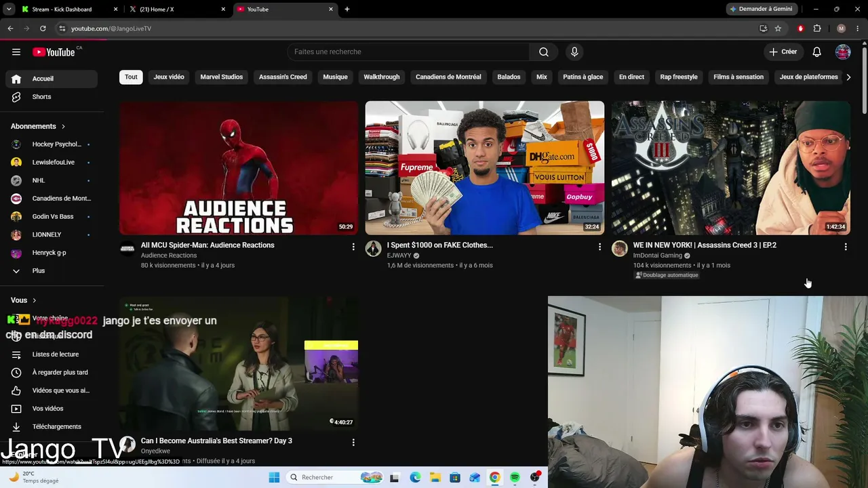Open the YouTube notifications bell
The height and width of the screenshot is (488, 868).
pos(817,52)
